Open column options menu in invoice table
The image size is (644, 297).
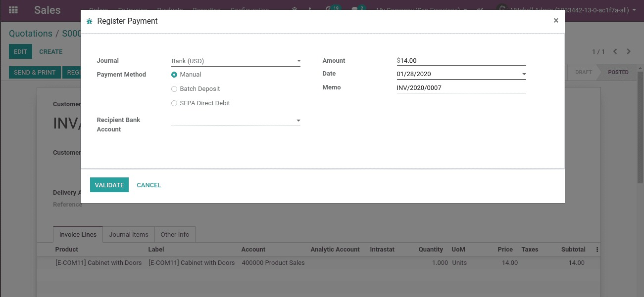[597, 250]
